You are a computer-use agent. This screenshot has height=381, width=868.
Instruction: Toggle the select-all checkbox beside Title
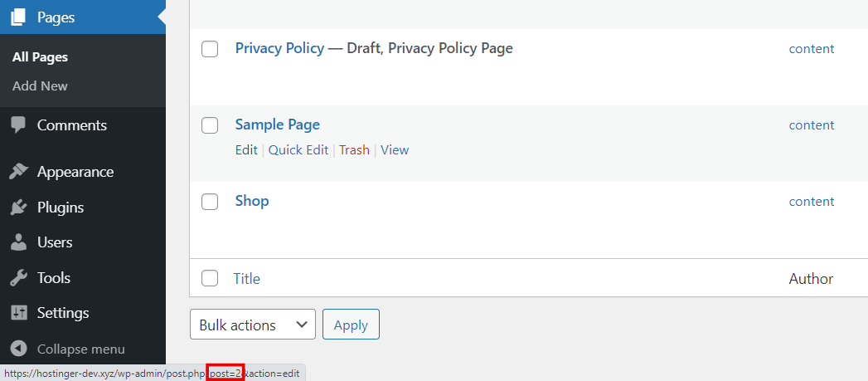211,278
